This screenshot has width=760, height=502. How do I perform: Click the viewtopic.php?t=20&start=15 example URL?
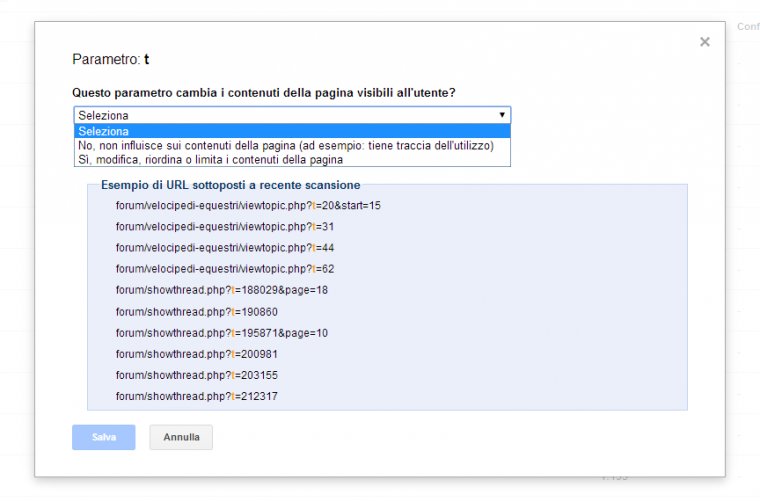tap(248, 205)
